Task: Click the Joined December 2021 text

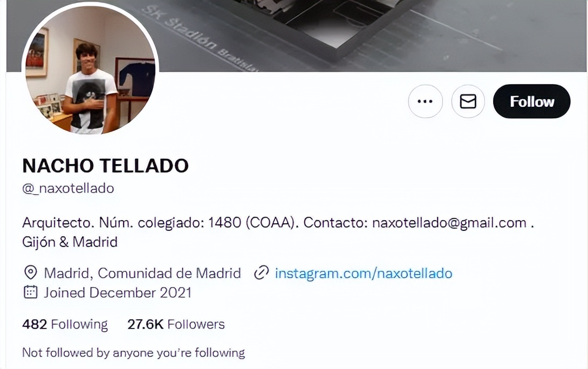Action: 118,292
